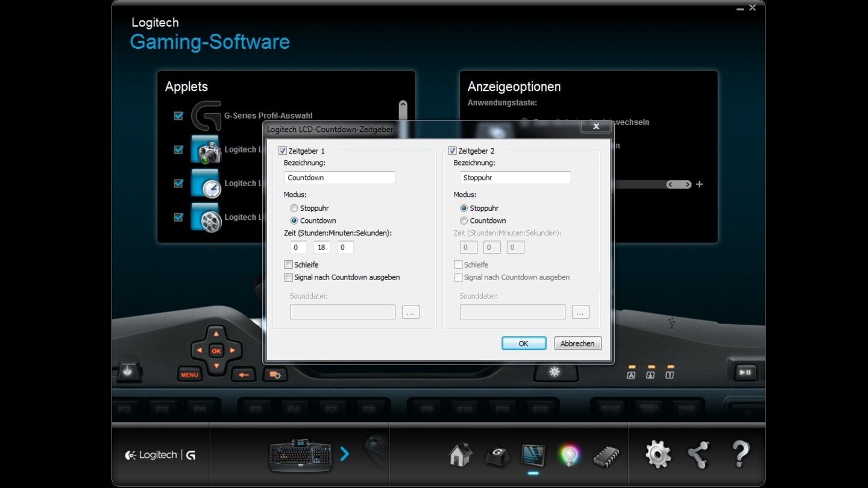Click the keyboard brightness sun button

pyautogui.click(x=555, y=372)
